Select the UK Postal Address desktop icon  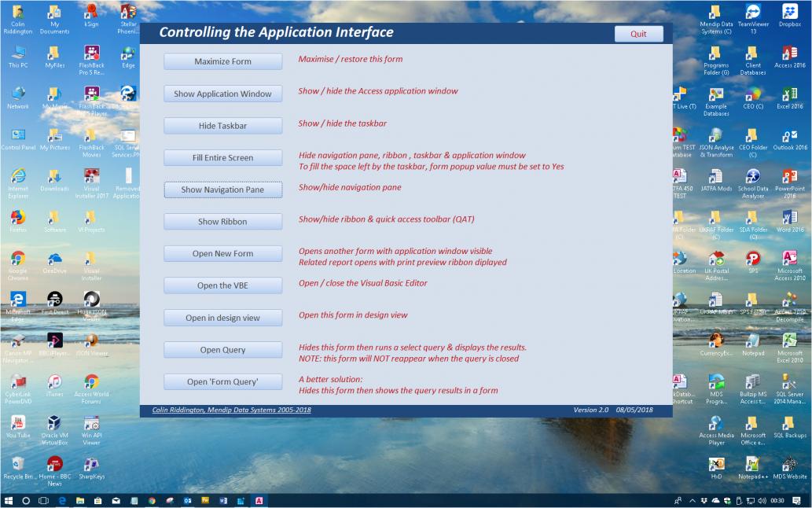click(x=716, y=266)
